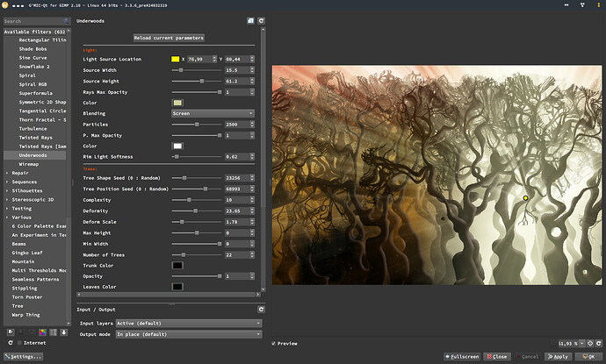
Task: Open the Input layers dropdown
Action: 188,323
